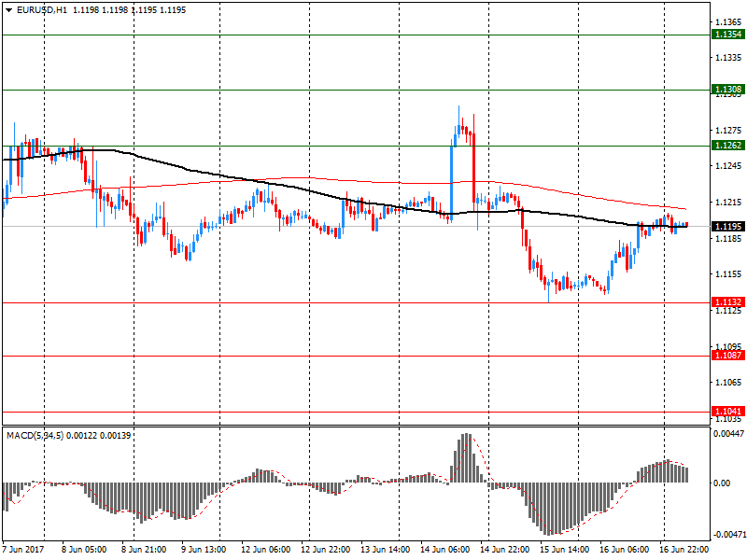Select the 16 Jun 06:00 time axis label
Viewport: 747px width, 560px height.
pos(624,549)
